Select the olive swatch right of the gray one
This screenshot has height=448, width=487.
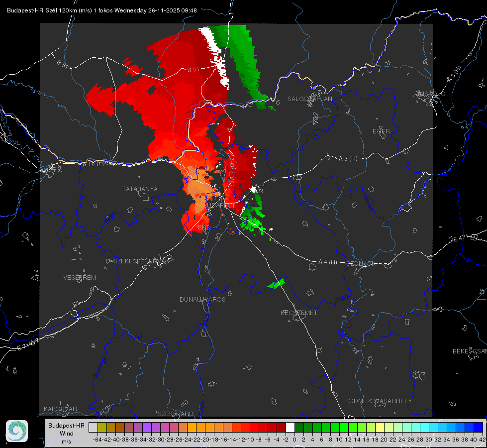click(x=102, y=427)
